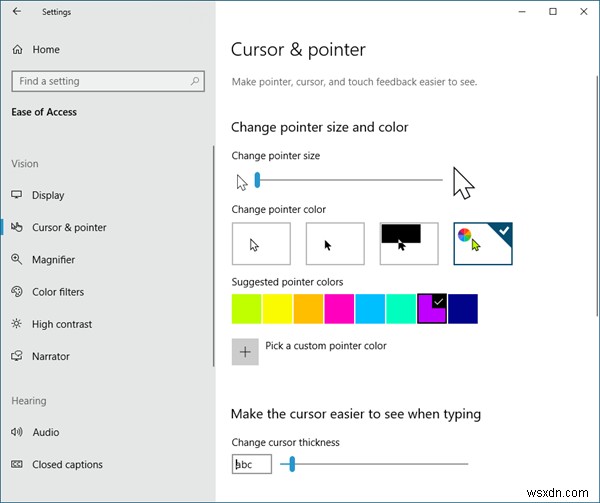Viewport: 600px width, 503px height.
Task: Click the abc cursor thickness preview box
Action: pyautogui.click(x=251, y=464)
